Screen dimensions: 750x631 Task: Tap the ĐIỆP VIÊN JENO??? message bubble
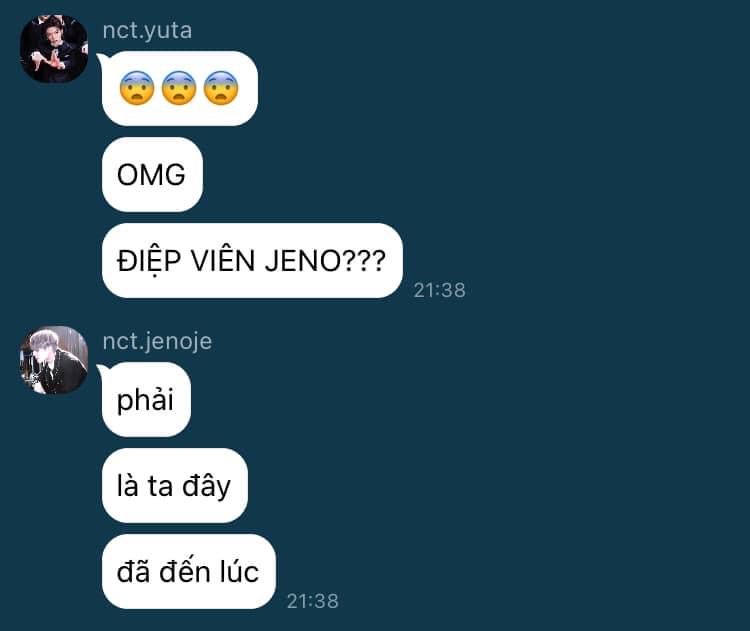click(252, 261)
